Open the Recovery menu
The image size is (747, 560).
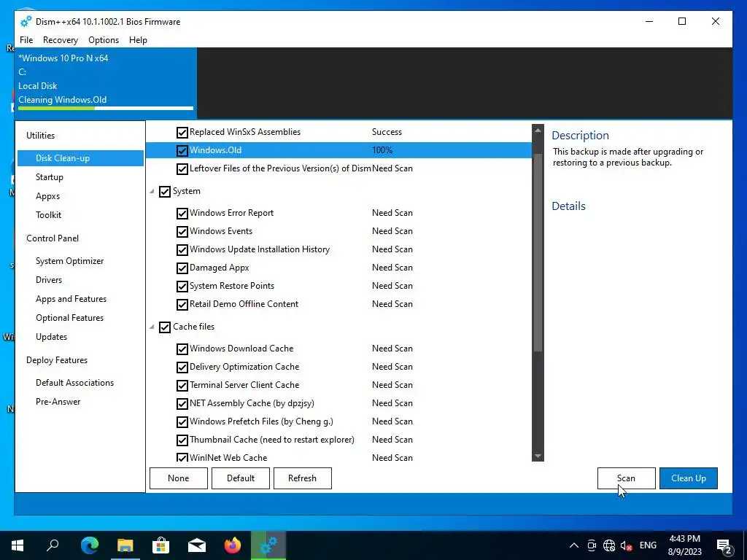[x=61, y=40]
